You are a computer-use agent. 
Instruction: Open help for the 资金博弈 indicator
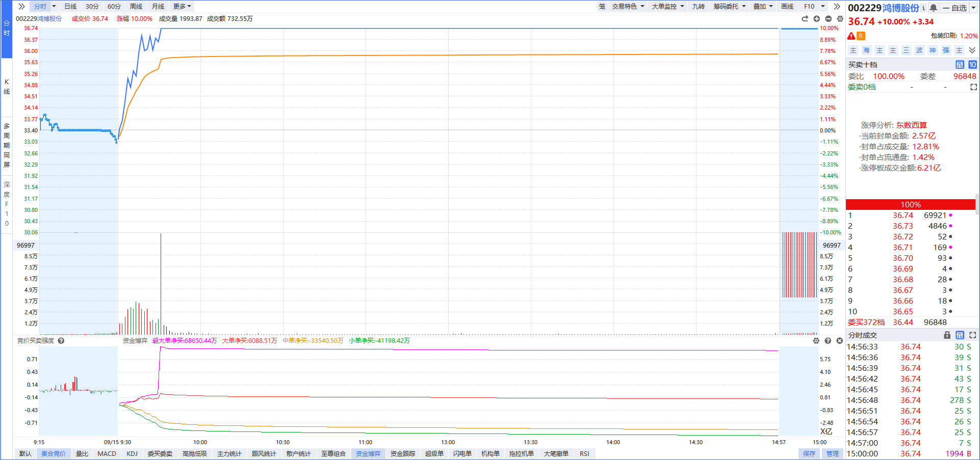(x=828, y=341)
